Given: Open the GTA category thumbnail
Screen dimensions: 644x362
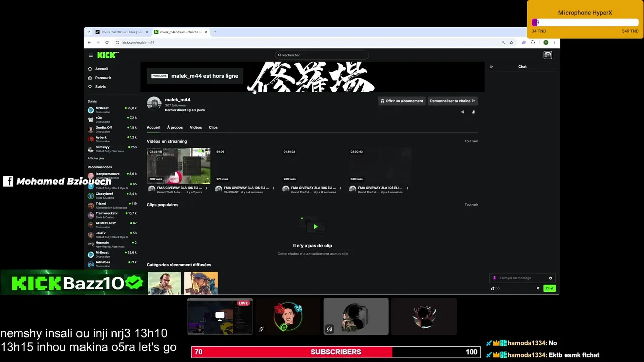Looking at the screenshot, I should point(164,283).
